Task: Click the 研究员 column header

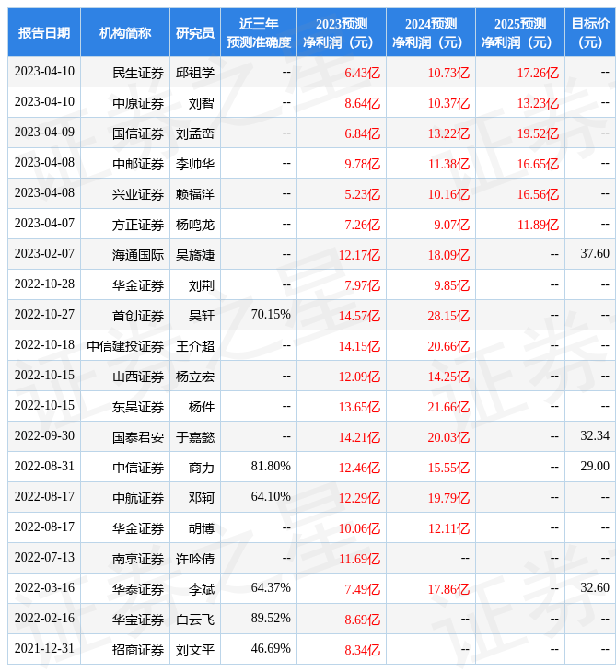Action: pos(195,32)
